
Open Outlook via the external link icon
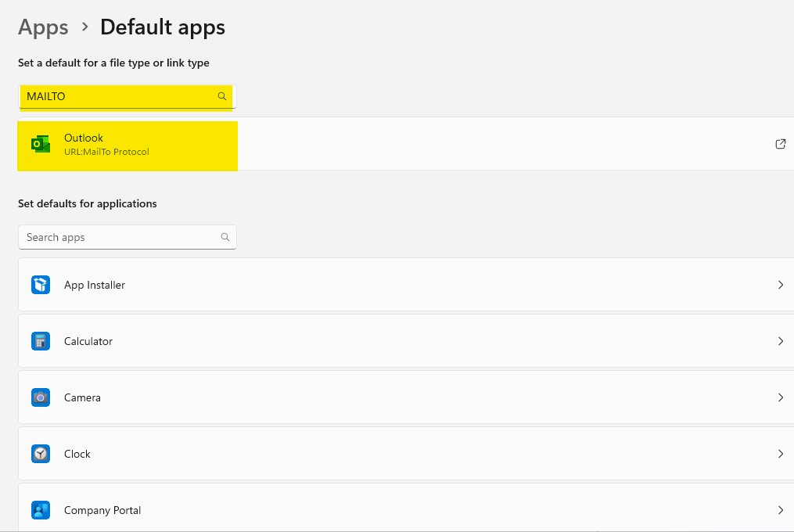[x=780, y=144]
